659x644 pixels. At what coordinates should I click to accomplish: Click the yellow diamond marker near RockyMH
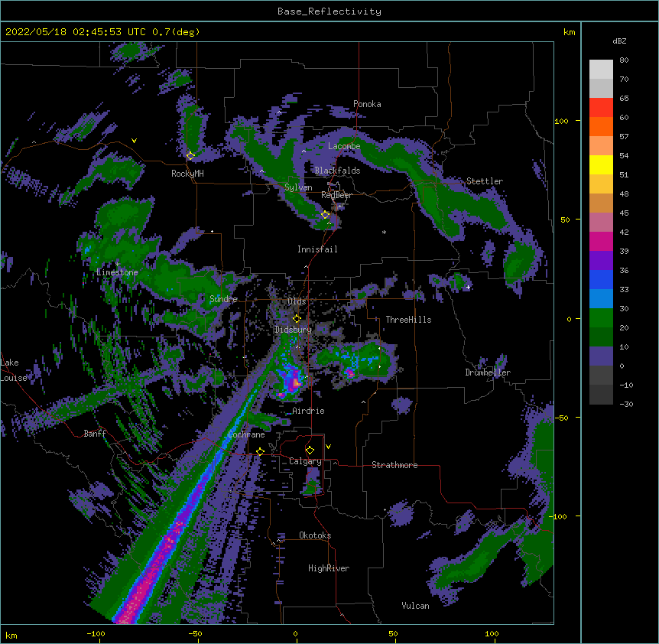(190, 156)
